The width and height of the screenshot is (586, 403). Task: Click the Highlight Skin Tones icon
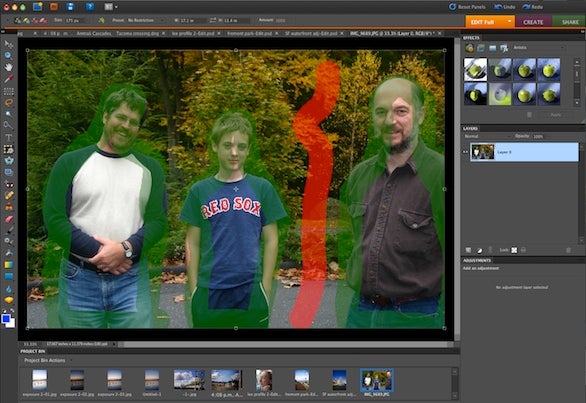click(x=102, y=20)
